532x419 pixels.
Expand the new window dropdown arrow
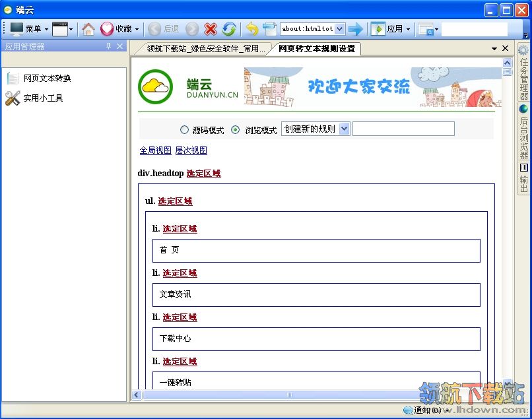71,29
